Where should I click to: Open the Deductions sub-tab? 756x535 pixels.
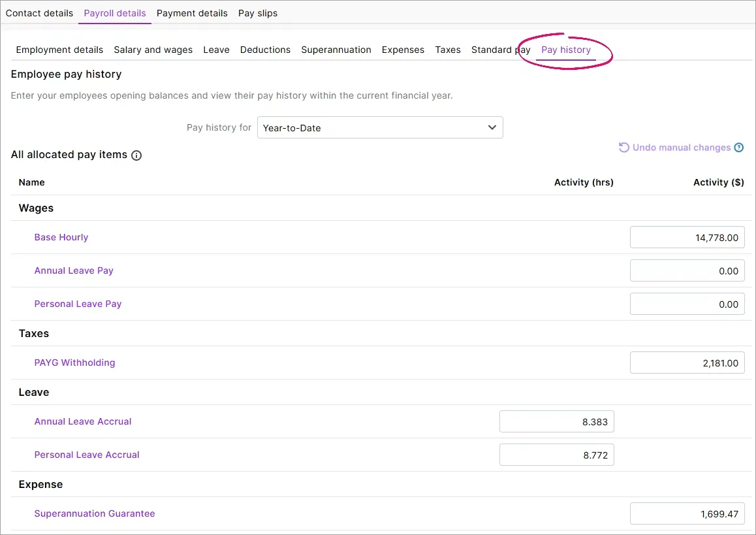[265, 50]
